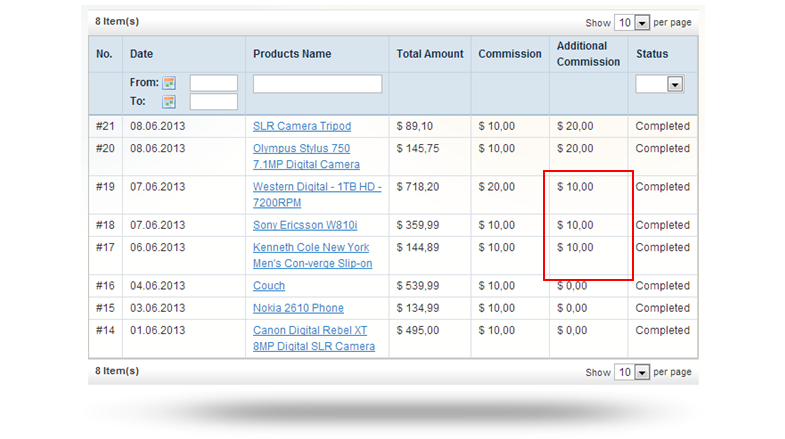Sort by Products Name column header
The image size is (785, 439).
[292, 54]
